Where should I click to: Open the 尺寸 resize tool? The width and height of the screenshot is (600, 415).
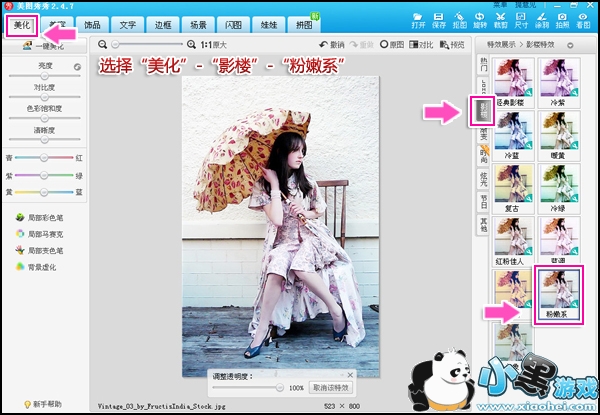521,21
